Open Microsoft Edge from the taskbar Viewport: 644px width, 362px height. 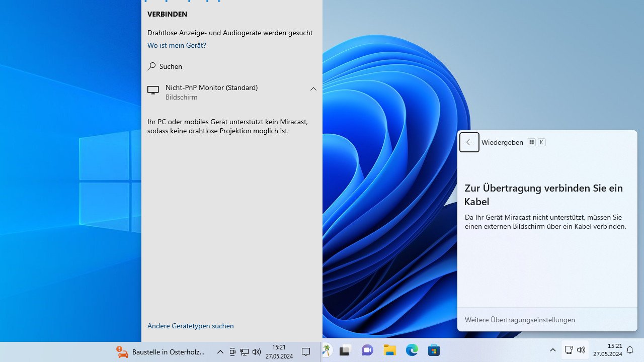(x=412, y=351)
